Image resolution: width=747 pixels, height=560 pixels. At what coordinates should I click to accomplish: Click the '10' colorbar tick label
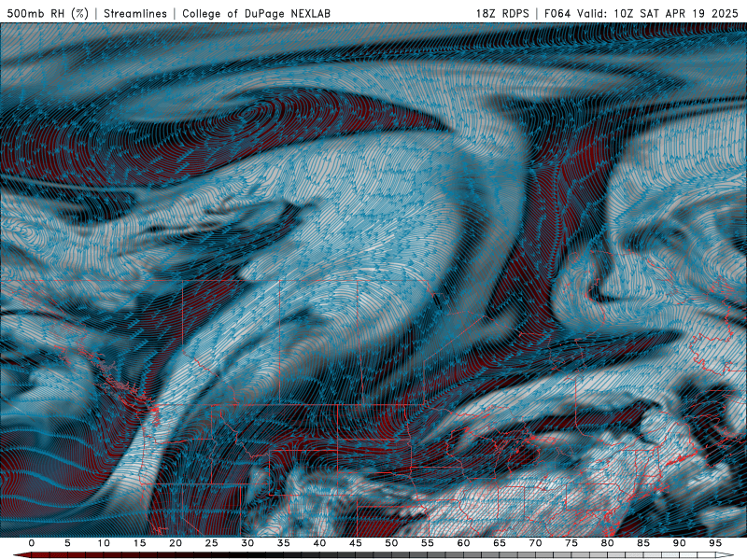104,543
